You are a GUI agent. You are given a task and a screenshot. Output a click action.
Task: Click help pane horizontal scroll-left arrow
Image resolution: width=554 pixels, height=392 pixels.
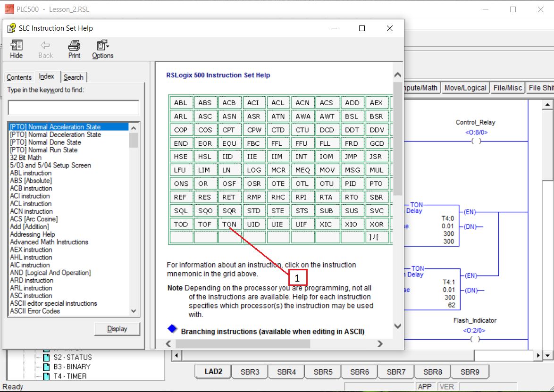coord(168,343)
